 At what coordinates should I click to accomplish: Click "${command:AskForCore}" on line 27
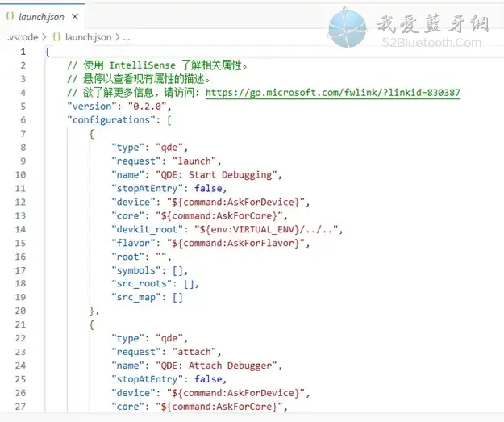[x=219, y=407]
